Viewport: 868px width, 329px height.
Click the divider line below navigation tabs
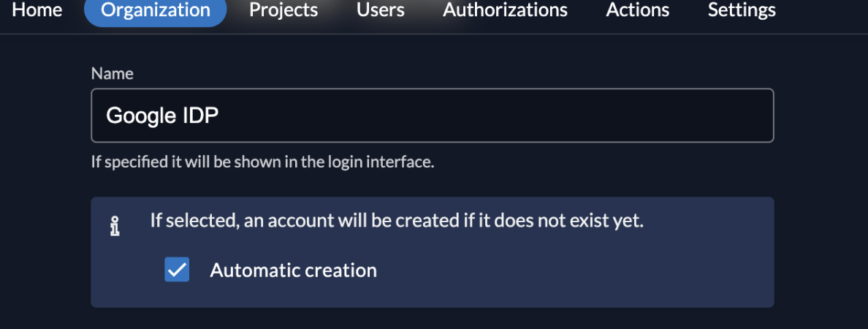(x=434, y=34)
